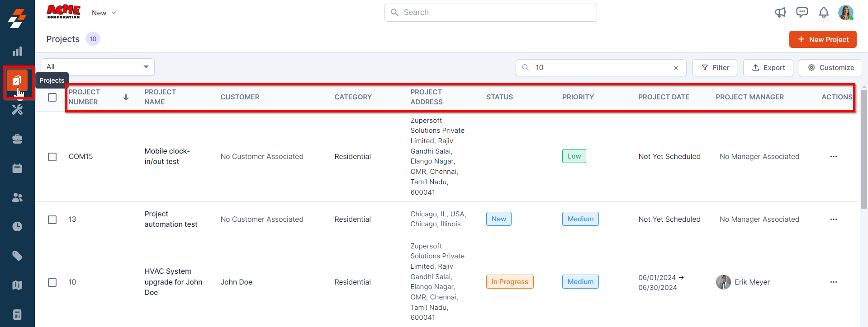Open the announcements megaphone icon
Viewport: 868px width, 327px height.
click(780, 13)
